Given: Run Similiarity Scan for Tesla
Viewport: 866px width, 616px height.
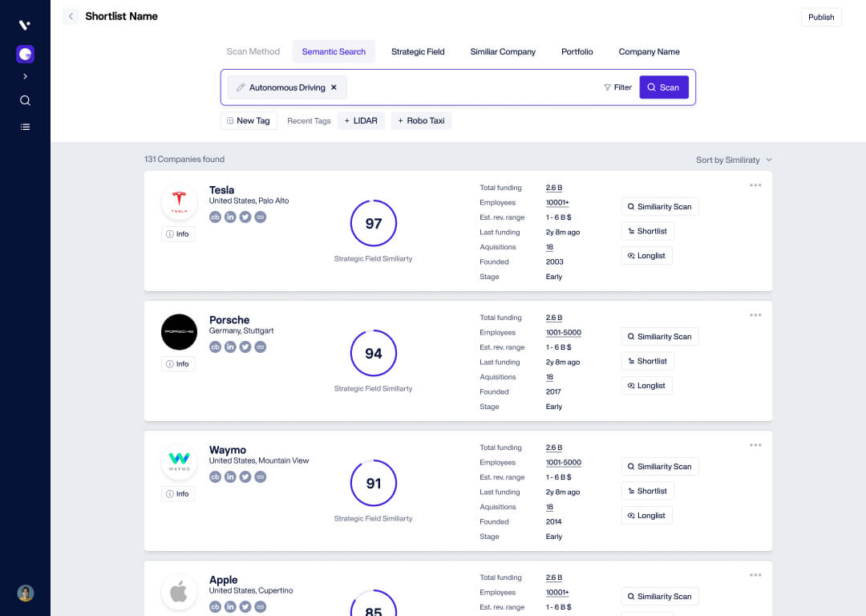Looking at the screenshot, I should pyautogui.click(x=659, y=207).
